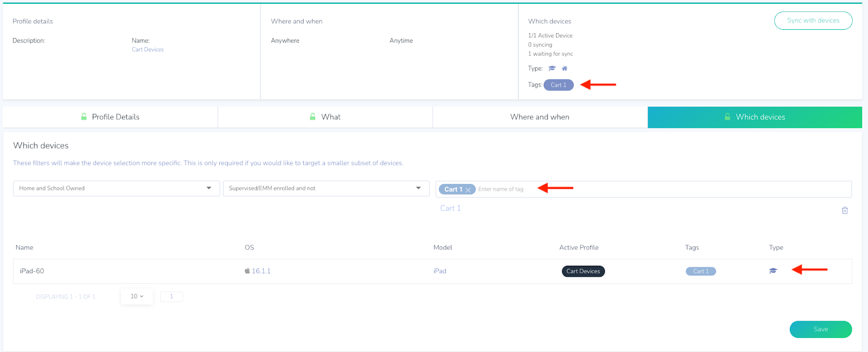Expand the Supervised/EMM enrolled and not dropdown

[325, 188]
